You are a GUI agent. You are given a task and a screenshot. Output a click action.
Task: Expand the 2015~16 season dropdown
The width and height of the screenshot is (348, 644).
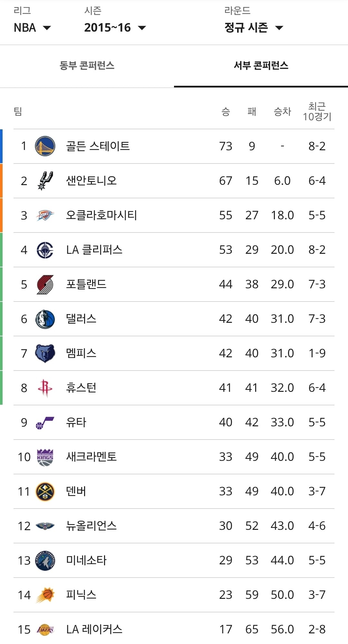tap(115, 28)
